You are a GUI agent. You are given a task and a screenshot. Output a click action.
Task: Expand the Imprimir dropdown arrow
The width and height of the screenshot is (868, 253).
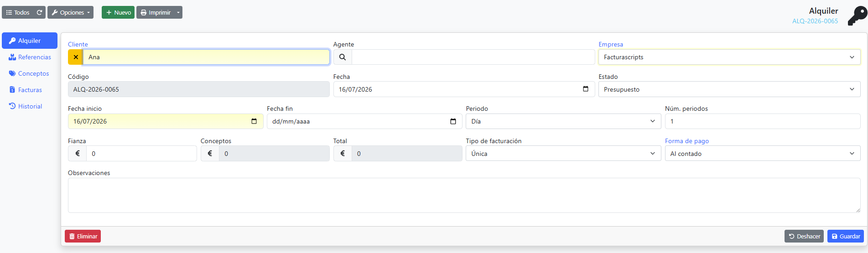click(178, 12)
